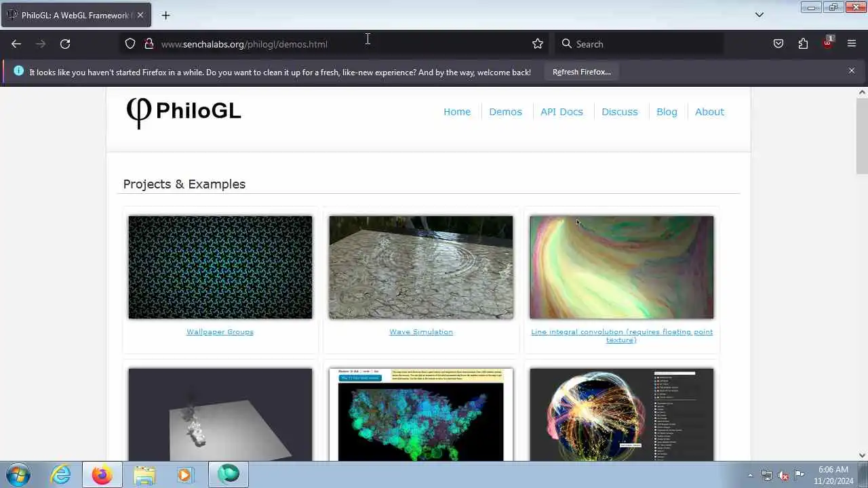Open Windows Explorer folder from taskbar

click(x=144, y=474)
